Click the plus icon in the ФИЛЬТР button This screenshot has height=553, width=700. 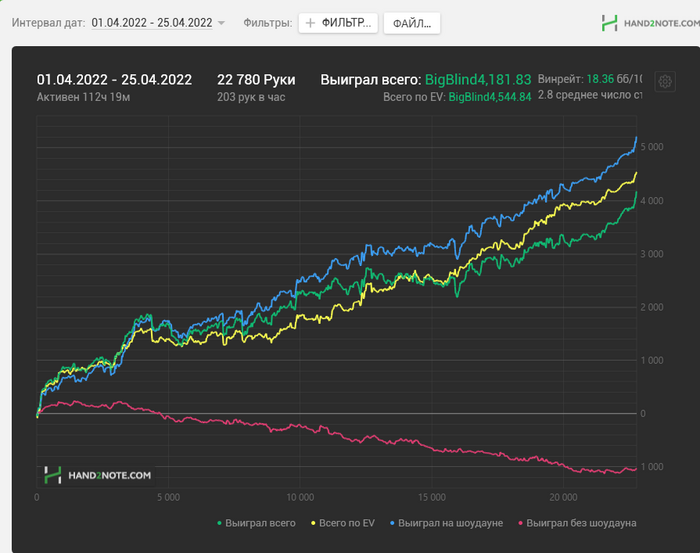tap(310, 23)
